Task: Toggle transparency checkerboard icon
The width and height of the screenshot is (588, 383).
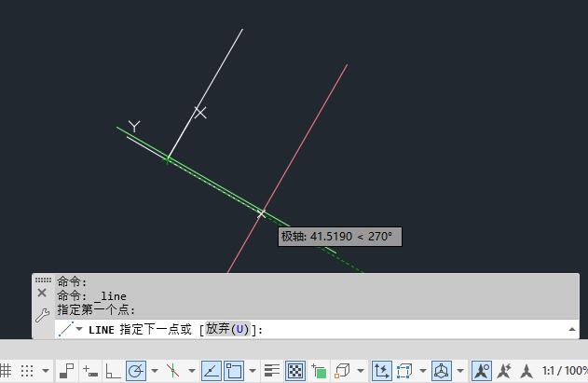Action: click(295, 371)
